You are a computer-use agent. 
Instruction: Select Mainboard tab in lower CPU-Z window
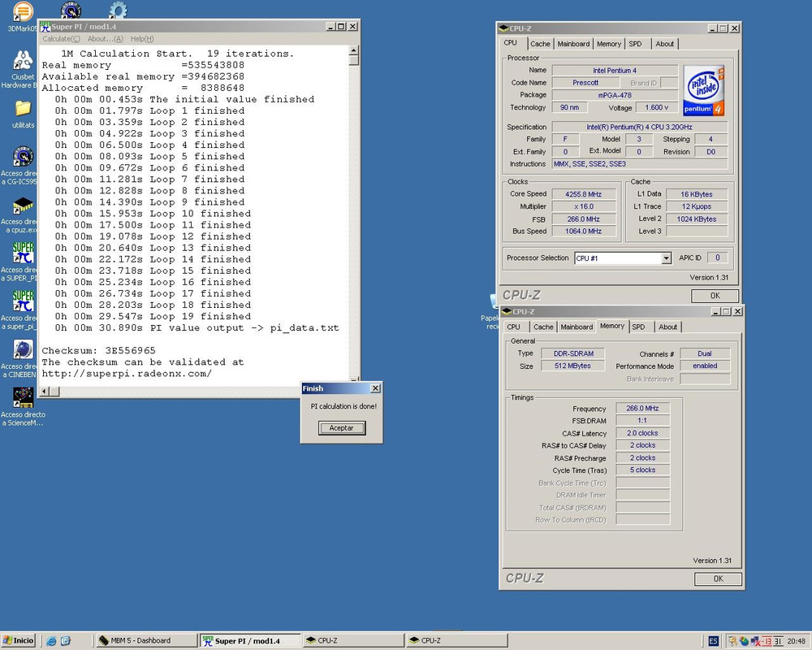click(x=577, y=327)
